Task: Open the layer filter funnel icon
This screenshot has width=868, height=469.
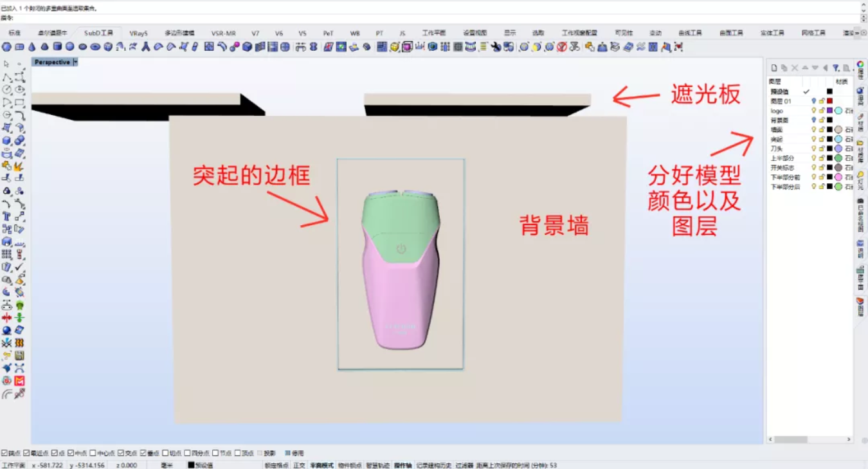Action: point(836,68)
